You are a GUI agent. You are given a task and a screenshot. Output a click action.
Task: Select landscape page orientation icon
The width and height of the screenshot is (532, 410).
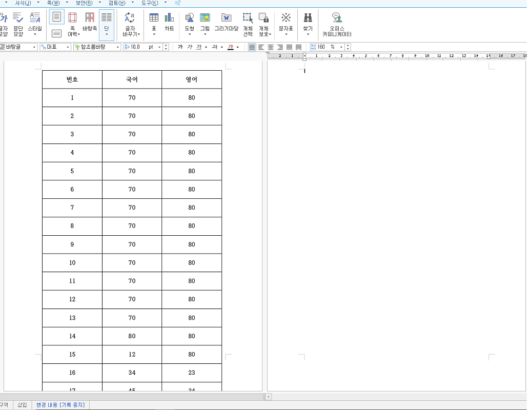57,33
